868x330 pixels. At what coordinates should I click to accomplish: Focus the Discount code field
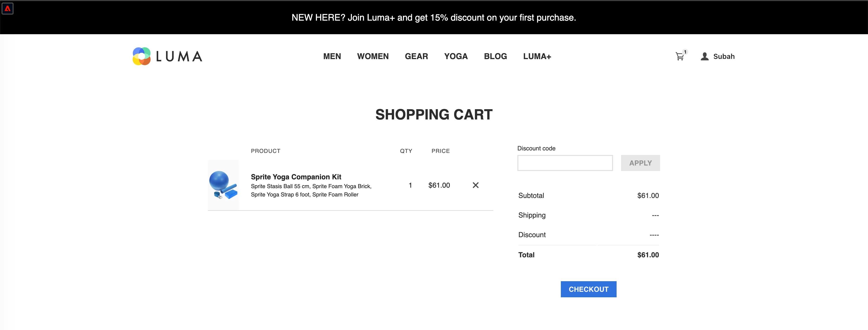point(565,163)
